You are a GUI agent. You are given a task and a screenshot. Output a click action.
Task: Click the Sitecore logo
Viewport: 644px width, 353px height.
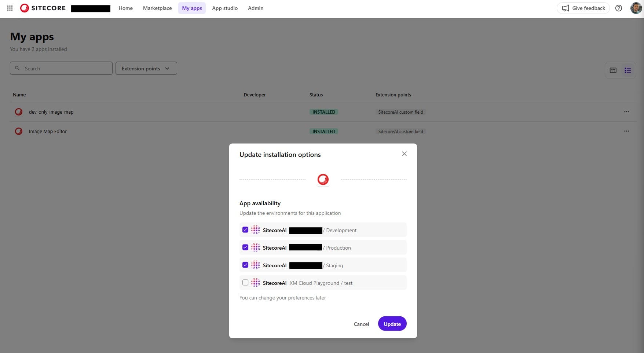(43, 8)
